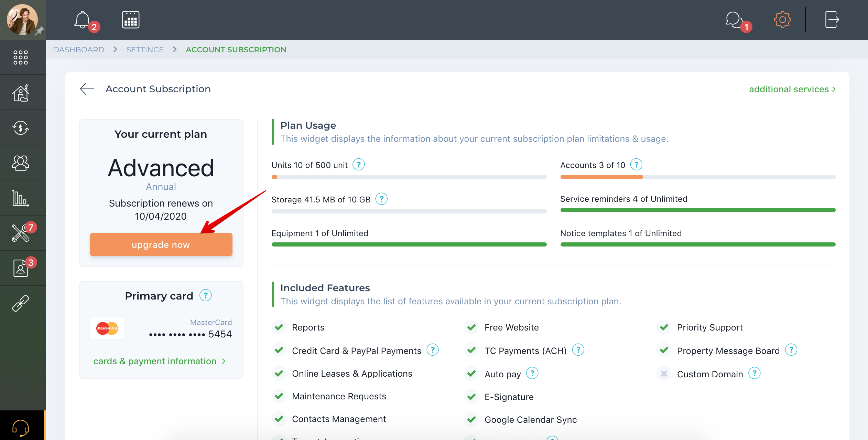Open notifications bell in top bar

tap(83, 20)
